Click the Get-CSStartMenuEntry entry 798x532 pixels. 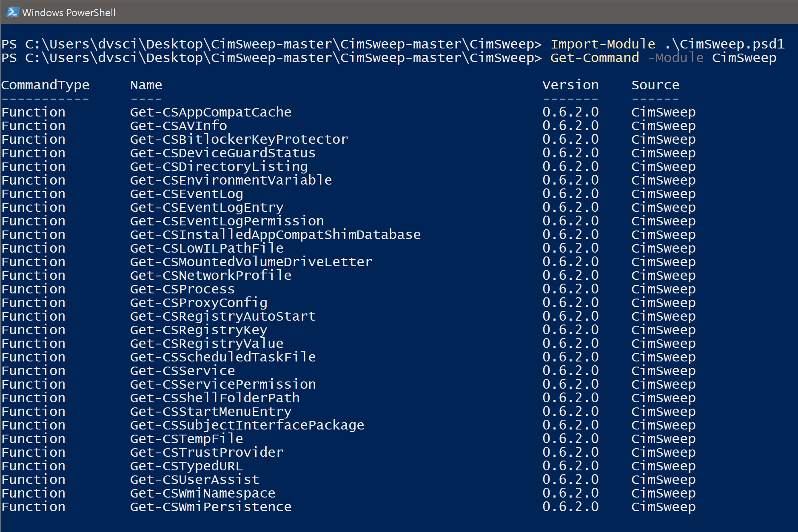click(211, 412)
